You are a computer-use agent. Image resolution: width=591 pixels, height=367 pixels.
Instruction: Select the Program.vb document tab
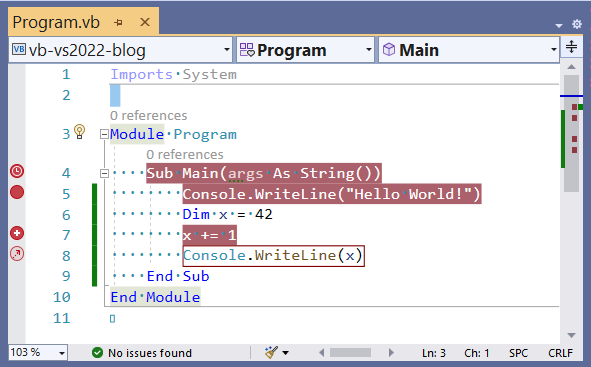pos(83,22)
